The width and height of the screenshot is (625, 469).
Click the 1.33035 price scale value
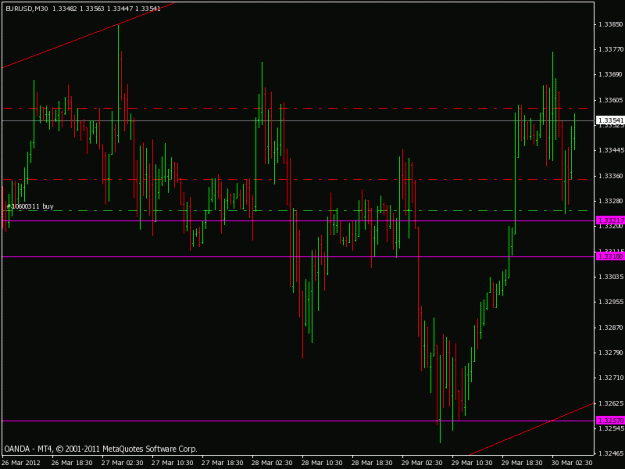611,277
